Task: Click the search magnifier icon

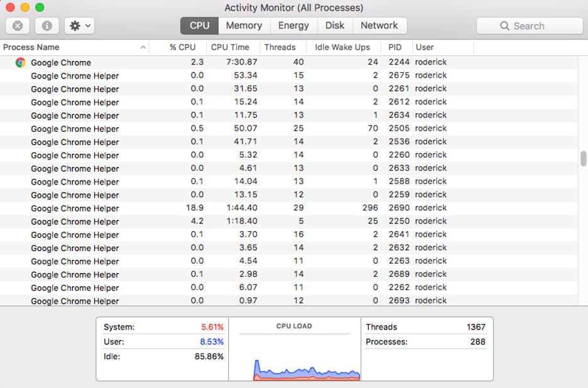Action: click(x=504, y=26)
